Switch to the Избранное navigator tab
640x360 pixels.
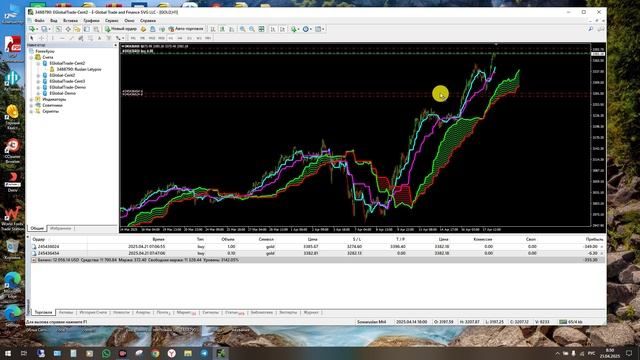(x=61, y=229)
